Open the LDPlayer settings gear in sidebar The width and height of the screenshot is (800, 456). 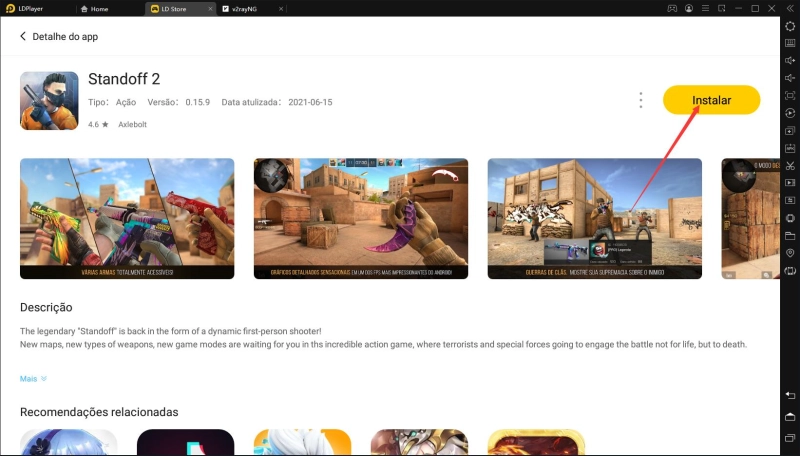click(x=790, y=25)
